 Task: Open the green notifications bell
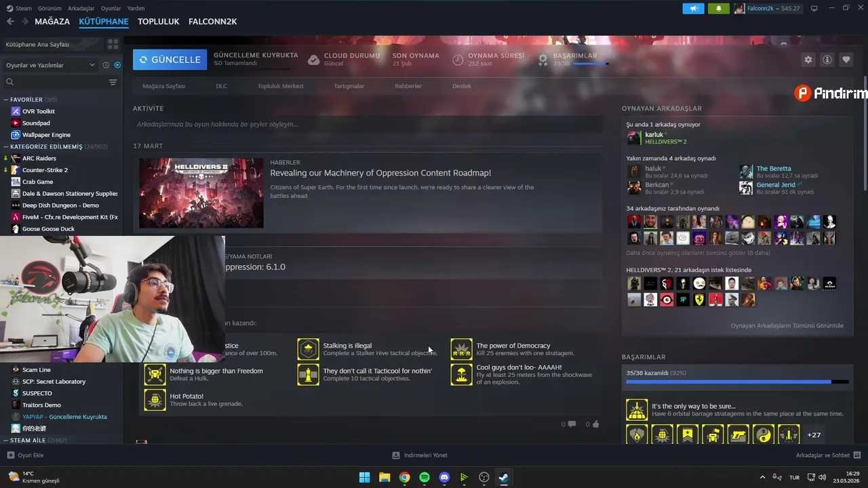click(x=718, y=8)
